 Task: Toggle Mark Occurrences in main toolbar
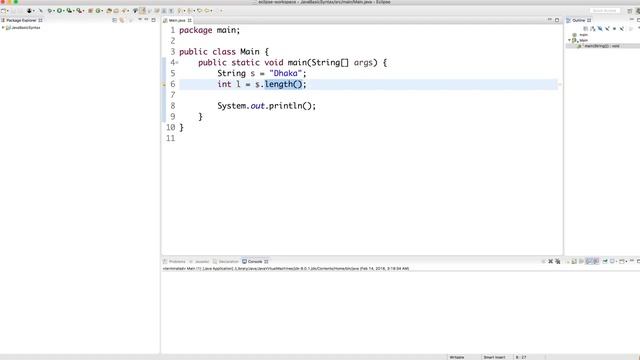tap(142, 11)
